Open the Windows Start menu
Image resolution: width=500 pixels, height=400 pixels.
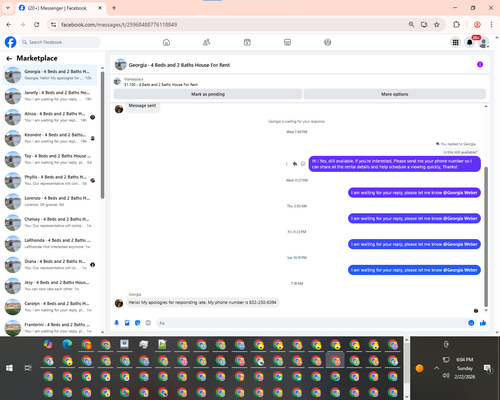click(9, 368)
